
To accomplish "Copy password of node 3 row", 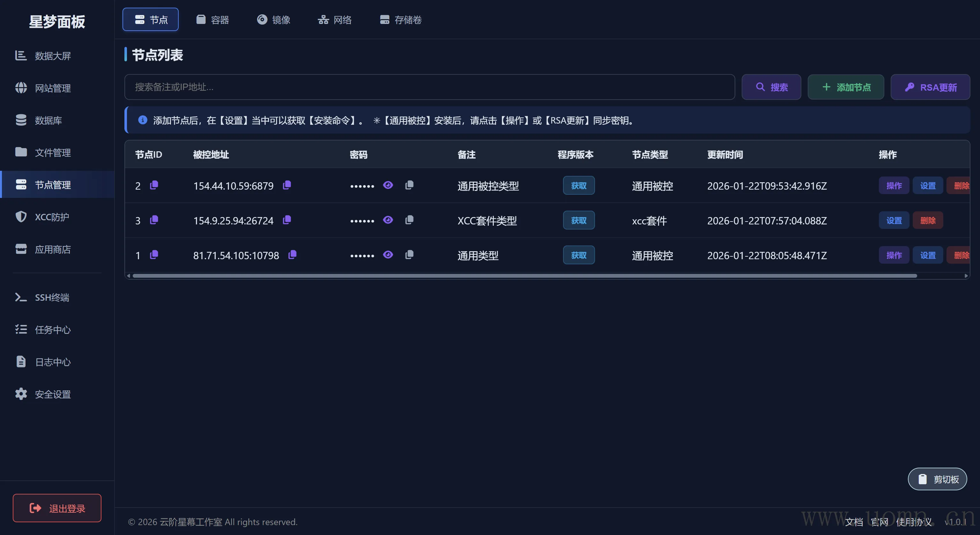I will pos(409,220).
